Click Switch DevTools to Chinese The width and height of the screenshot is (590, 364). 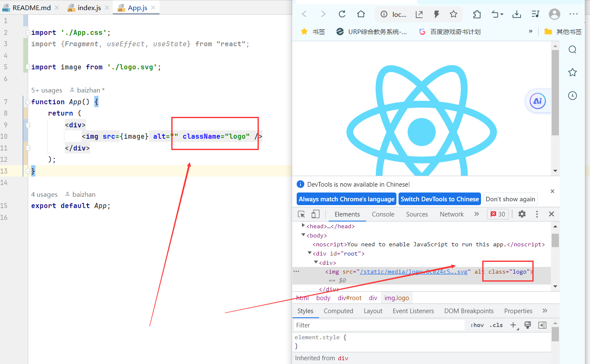click(x=440, y=199)
